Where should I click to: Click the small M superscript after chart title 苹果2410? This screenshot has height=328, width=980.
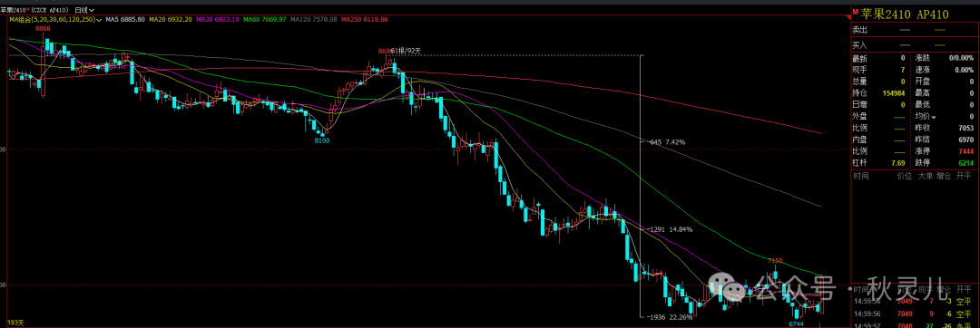pyautogui.click(x=29, y=9)
